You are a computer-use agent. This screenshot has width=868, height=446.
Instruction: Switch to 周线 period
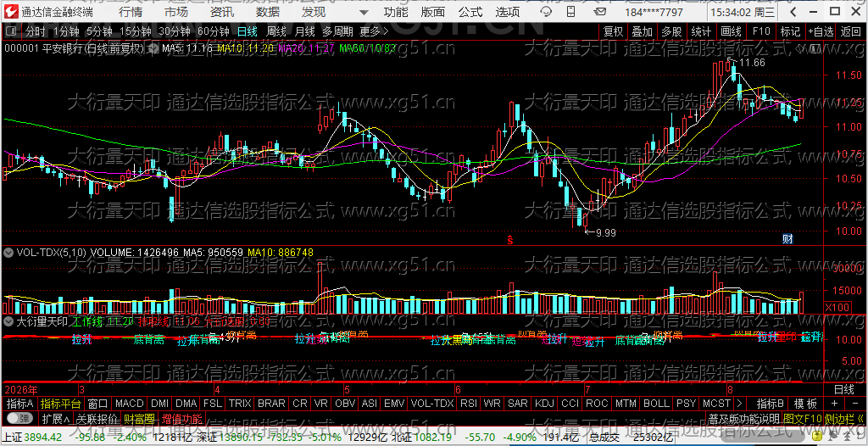(x=276, y=31)
